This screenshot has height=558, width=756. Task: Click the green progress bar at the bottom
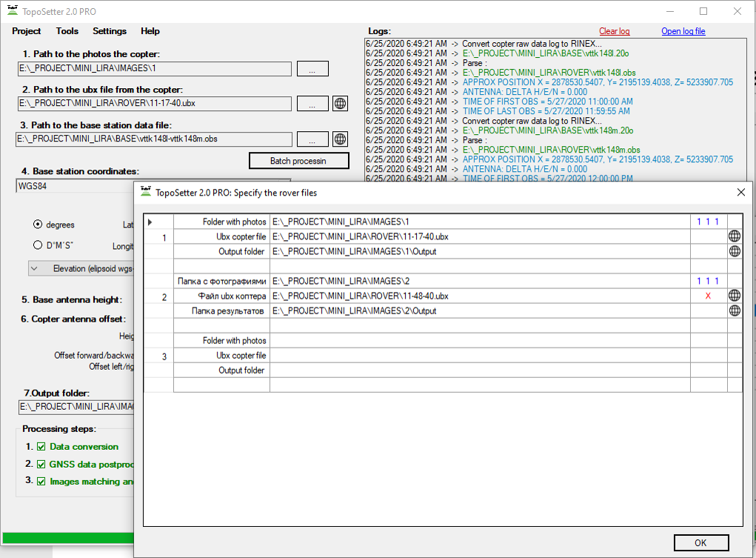67,538
